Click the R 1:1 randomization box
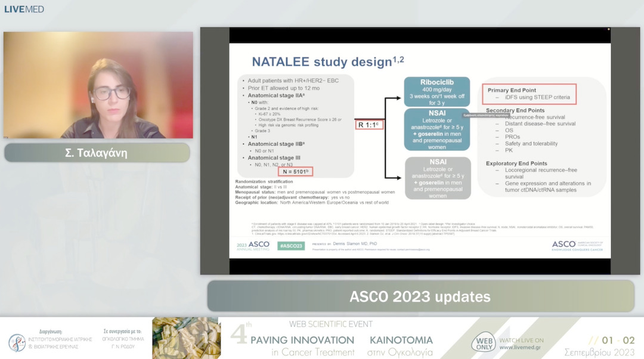Image resolution: width=644 pixels, height=359 pixels. click(x=369, y=125)
